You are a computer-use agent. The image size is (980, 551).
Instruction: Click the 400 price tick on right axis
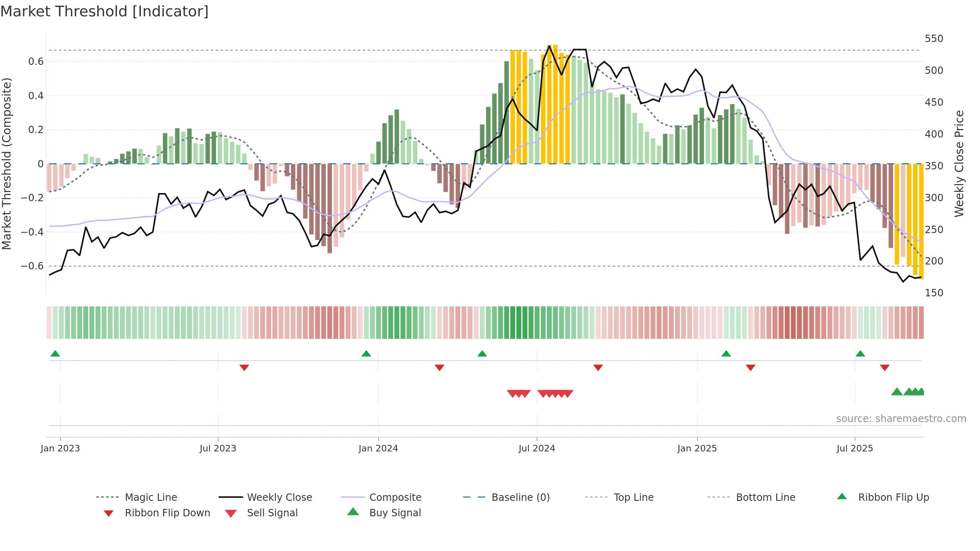click(x=934, y=134)
